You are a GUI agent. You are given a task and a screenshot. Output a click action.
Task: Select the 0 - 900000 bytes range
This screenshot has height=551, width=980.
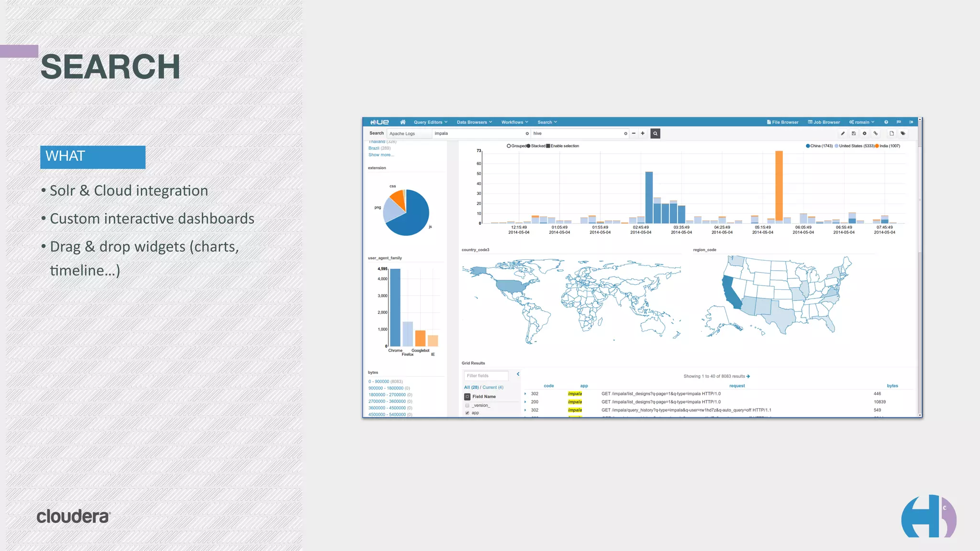tap(379, 382)
